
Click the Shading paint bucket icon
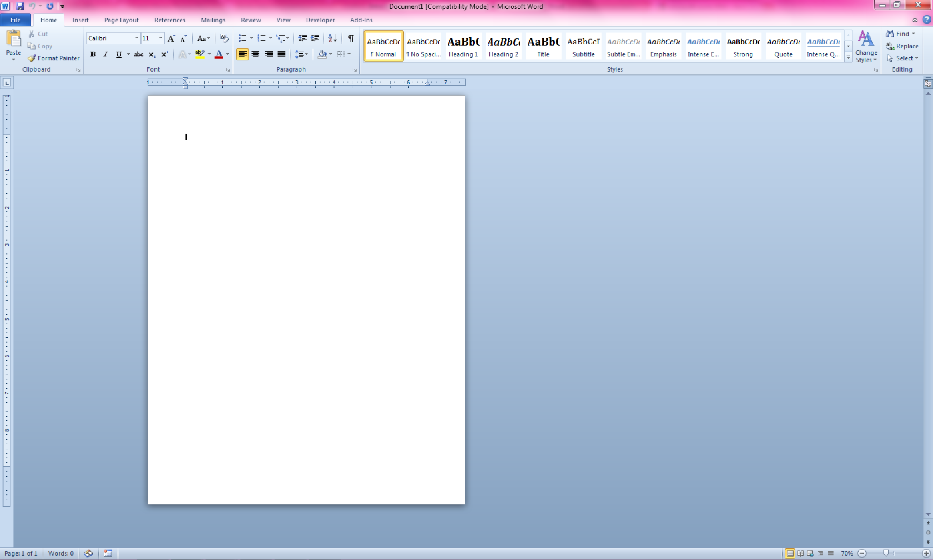tap(322, 54)
